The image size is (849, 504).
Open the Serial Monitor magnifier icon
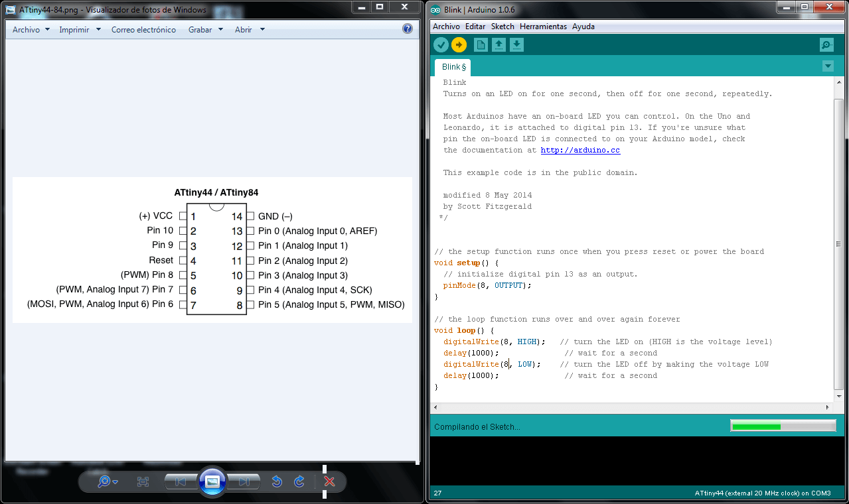tap(826, 45)
